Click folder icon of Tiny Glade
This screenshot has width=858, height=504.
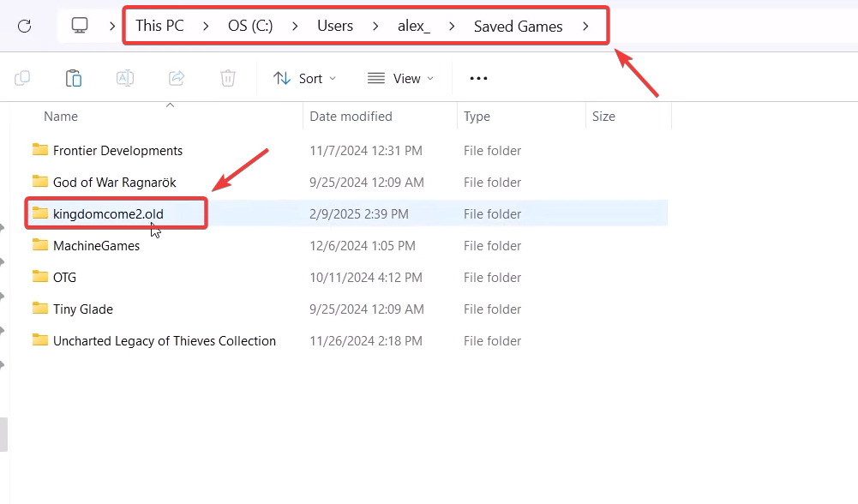(x=40, y=308)
